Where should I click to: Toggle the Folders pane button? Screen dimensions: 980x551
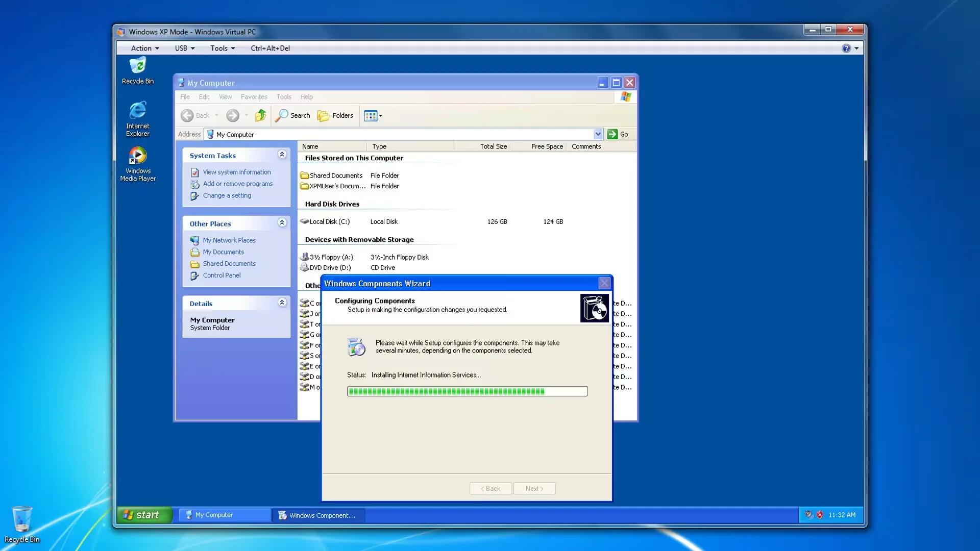coord(335,115)
